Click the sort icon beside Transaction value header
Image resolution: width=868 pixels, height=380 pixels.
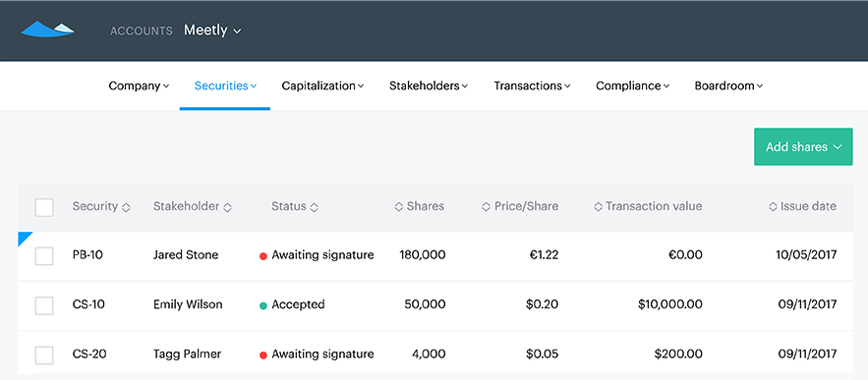[x=598, y=207]
